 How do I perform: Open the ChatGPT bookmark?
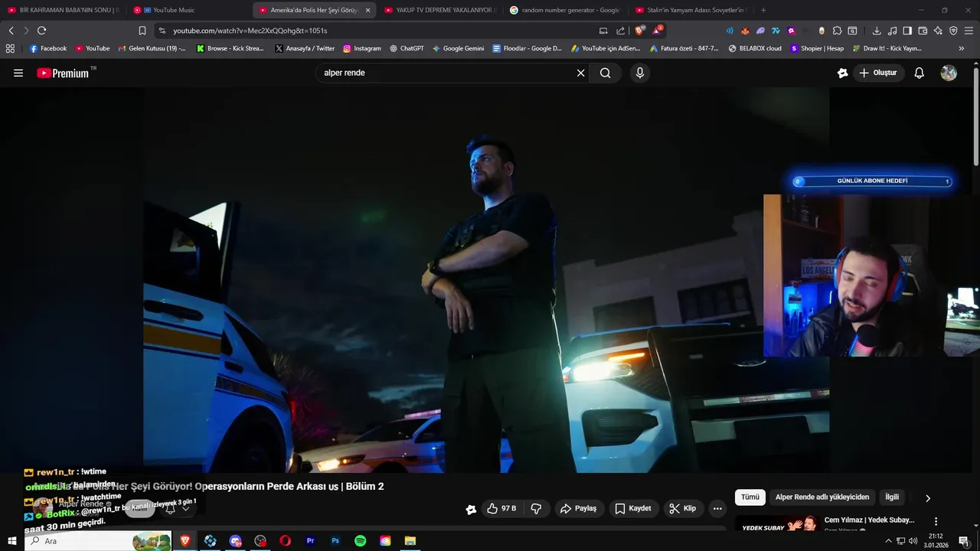(407, 48)
